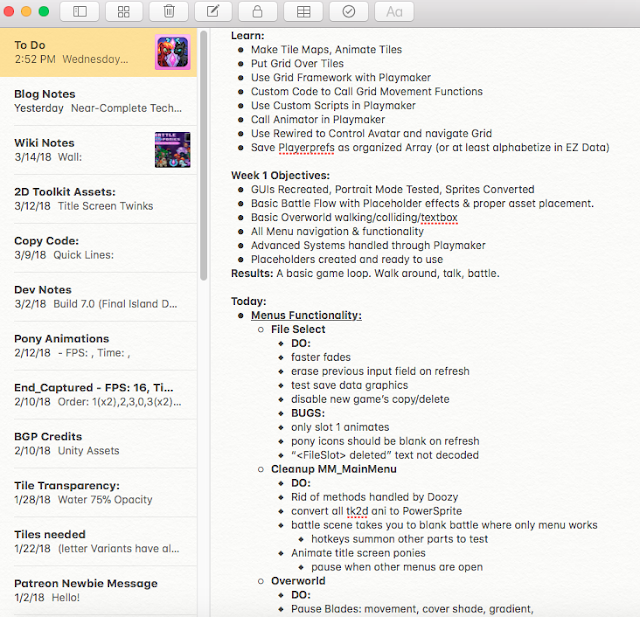Insert a table using the table icon
Screen dimensions: 640x617
click(x=303, y=11)
